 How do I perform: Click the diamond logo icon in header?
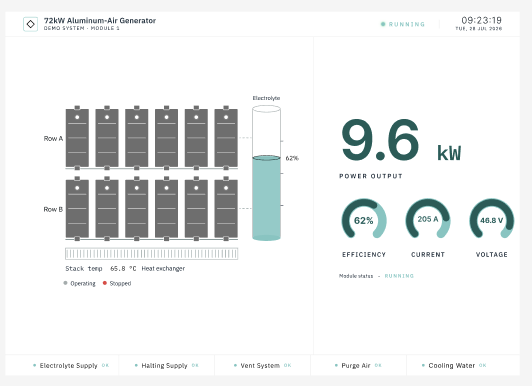(x=30, y=24)
